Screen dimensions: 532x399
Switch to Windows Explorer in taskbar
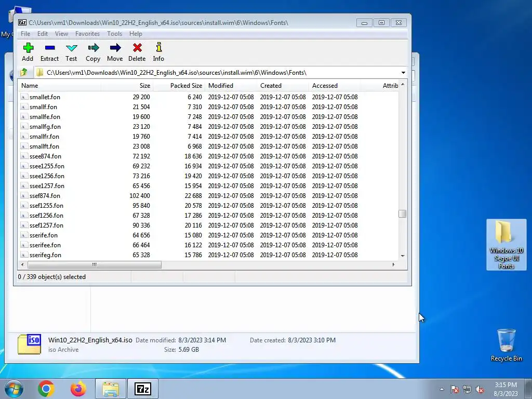(111, 389)
